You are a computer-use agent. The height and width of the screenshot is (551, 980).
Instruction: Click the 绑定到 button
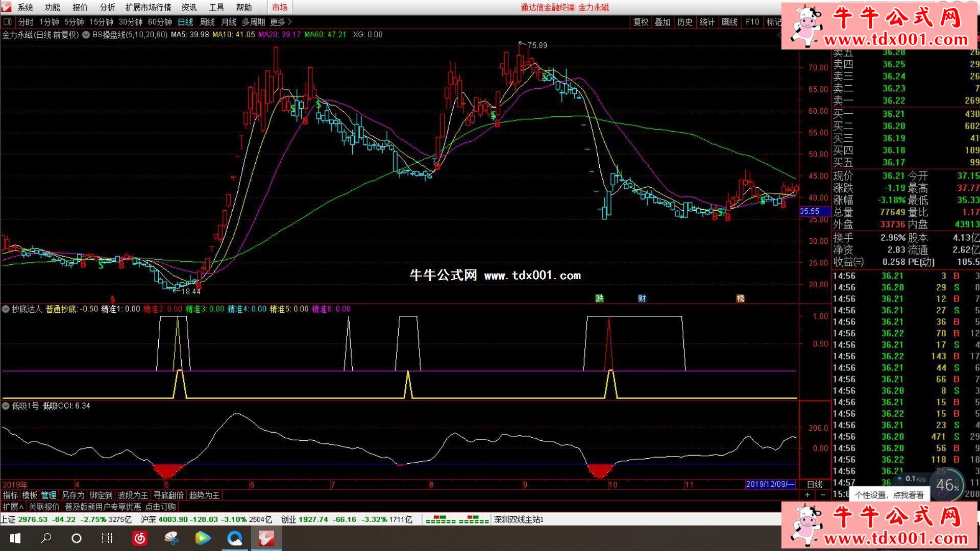(101, 495)
